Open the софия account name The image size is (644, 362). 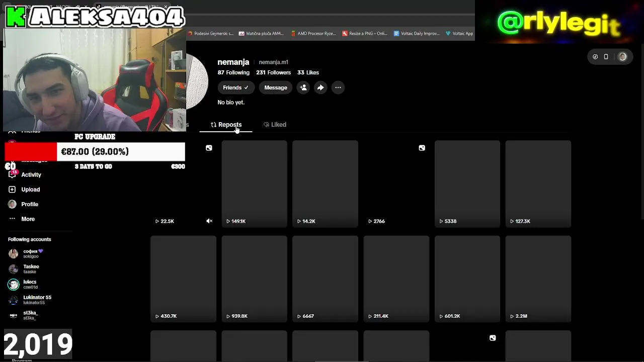click(33, 251)
